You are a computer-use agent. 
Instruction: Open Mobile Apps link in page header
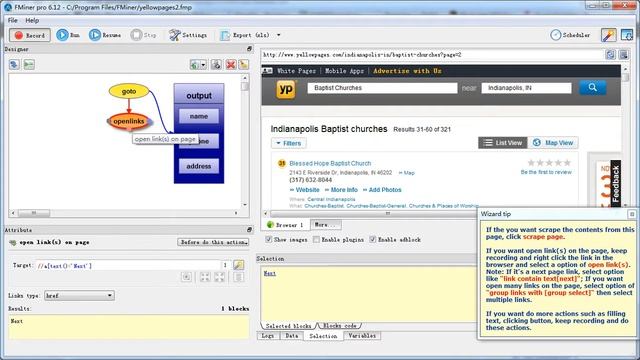(x=344, y=71)
